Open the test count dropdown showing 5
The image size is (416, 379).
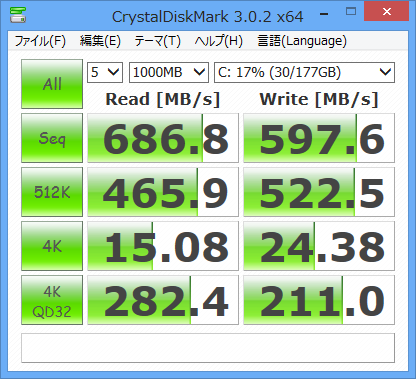pos(105,72)
